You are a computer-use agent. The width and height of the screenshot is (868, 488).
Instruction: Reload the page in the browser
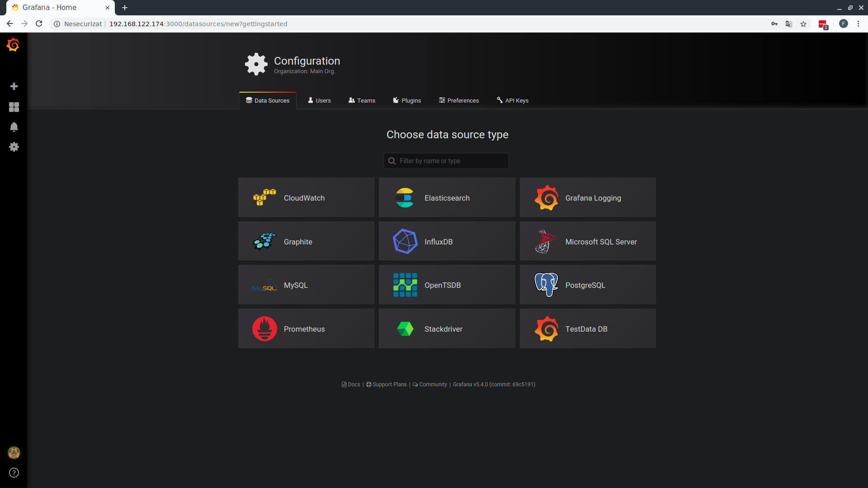coord(39,23)
